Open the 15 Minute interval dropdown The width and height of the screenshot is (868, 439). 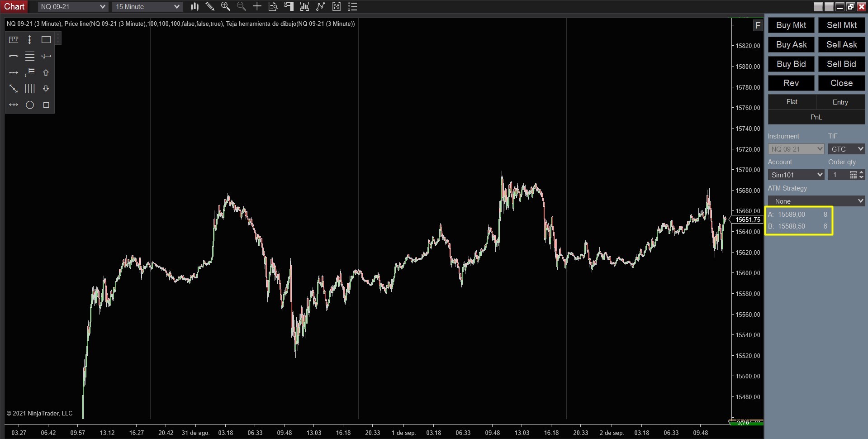pyautogui.click(x=147, y=6)
